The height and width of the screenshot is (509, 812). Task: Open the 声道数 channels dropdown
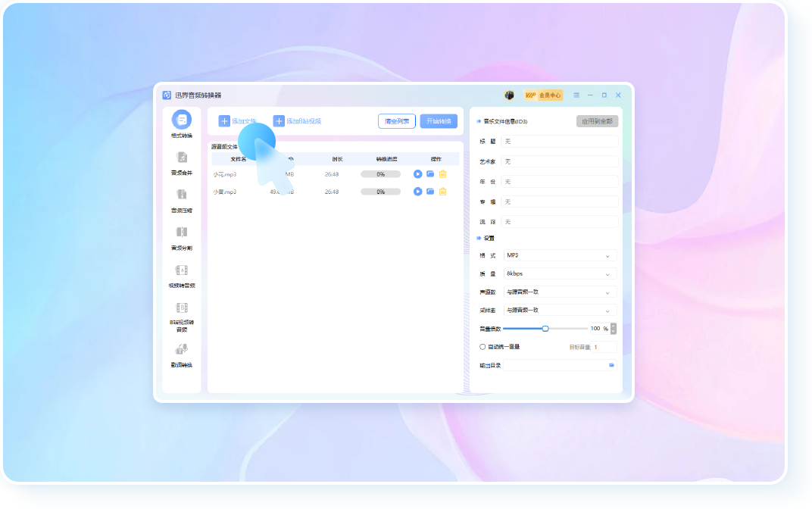(x=560, y=292)
